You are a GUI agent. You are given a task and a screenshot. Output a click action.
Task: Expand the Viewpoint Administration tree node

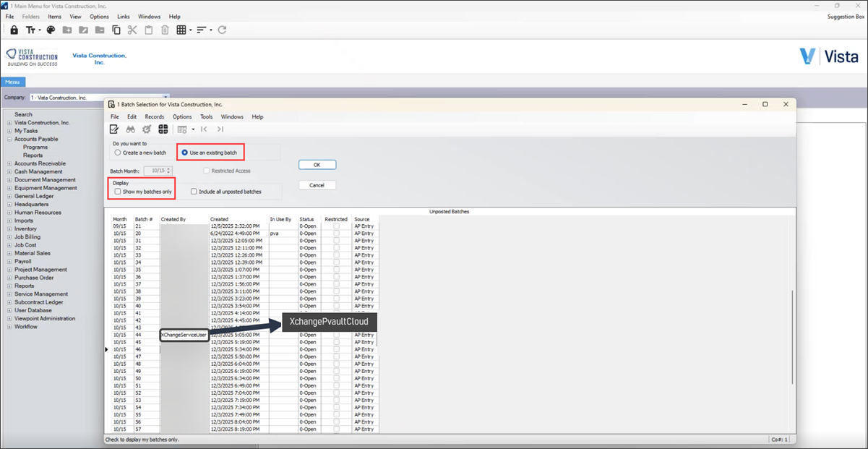tap(9, 318)
